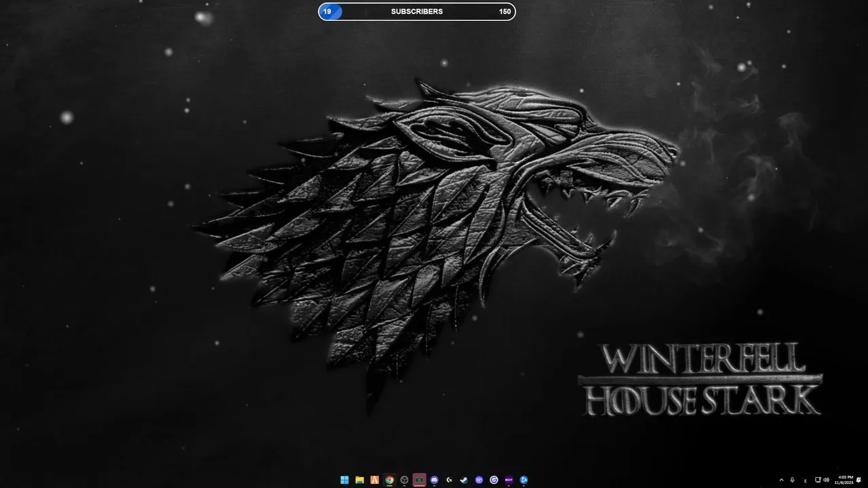The image size is (868, 488).
Task: Open the blue round app at taskbar end
Action: coord(524,480)
